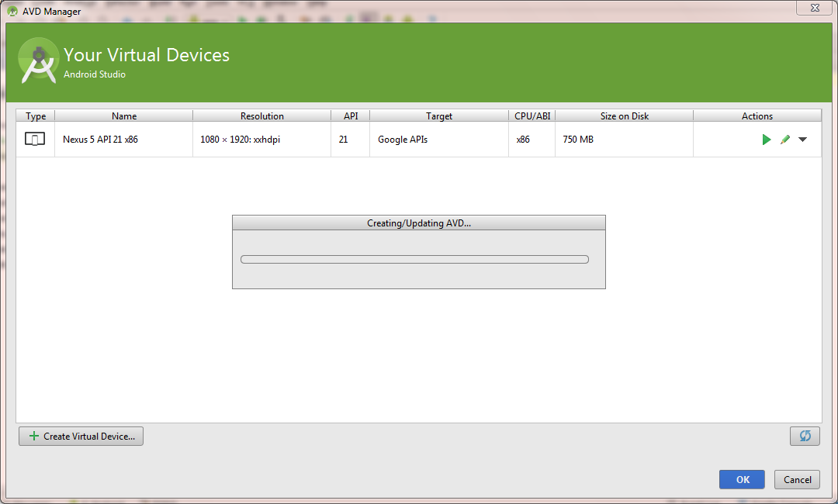Open the Nexus 5 actions dropdown arrow
This screenshot has height=504, width=838.
pos(803,140)
